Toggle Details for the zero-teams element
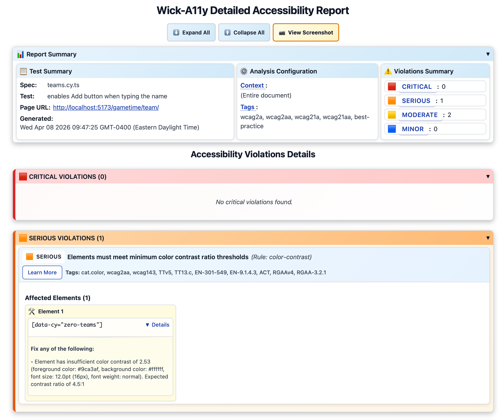 click(x=157, y=325)
